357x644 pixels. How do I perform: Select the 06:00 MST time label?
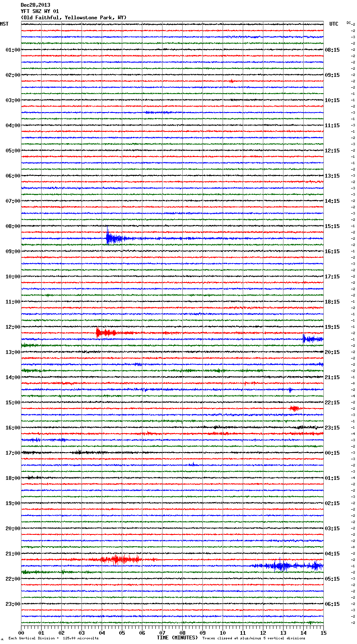[13, 176]
